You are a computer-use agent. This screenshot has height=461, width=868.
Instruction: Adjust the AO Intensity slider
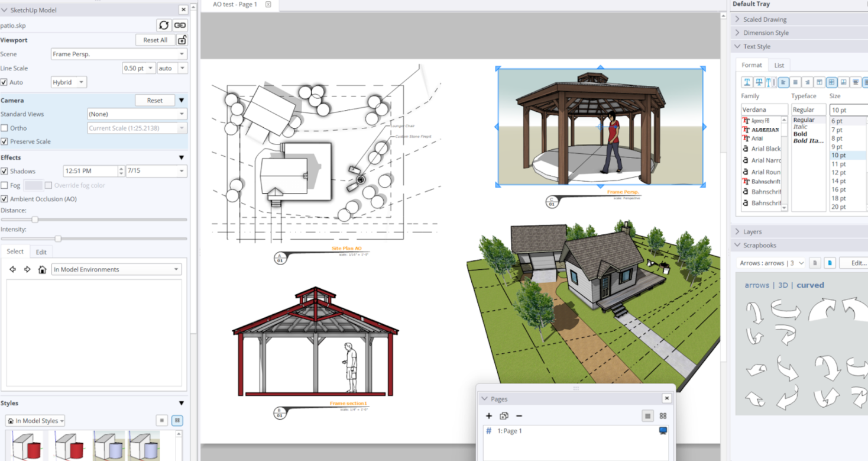point(58,238)
